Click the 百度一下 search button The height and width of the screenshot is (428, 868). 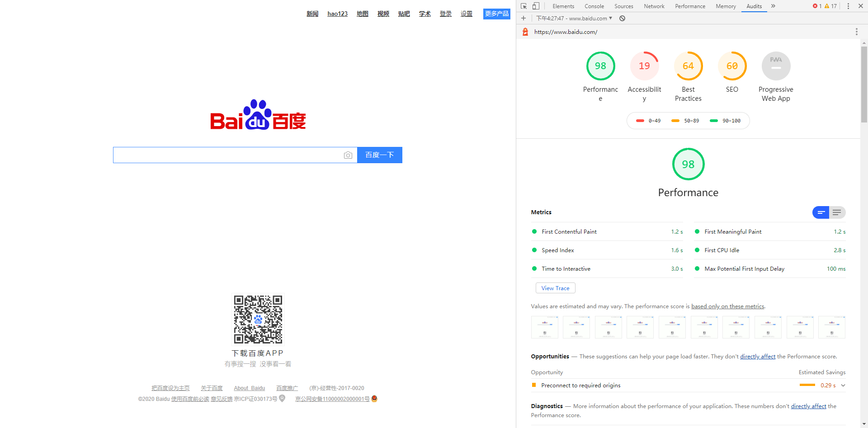pos(380,155)
